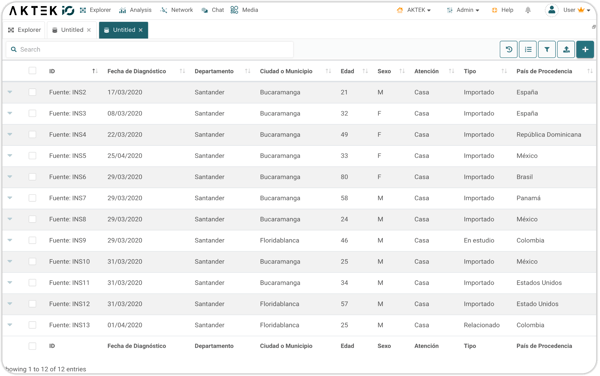The image size is (600, 376).
Task: Expand row Fuente: INS13
Action: click(x=10, y=325)
